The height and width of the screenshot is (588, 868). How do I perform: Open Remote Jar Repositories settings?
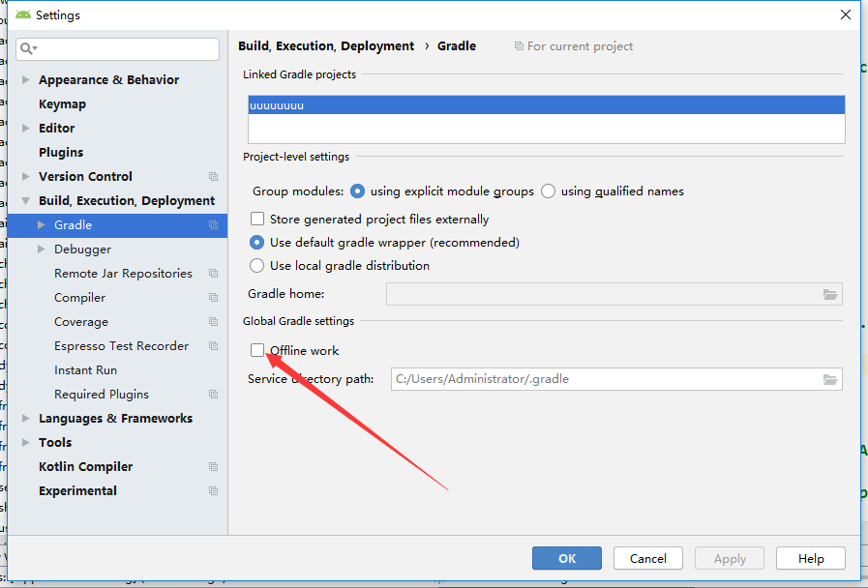(x=123, y=274)
